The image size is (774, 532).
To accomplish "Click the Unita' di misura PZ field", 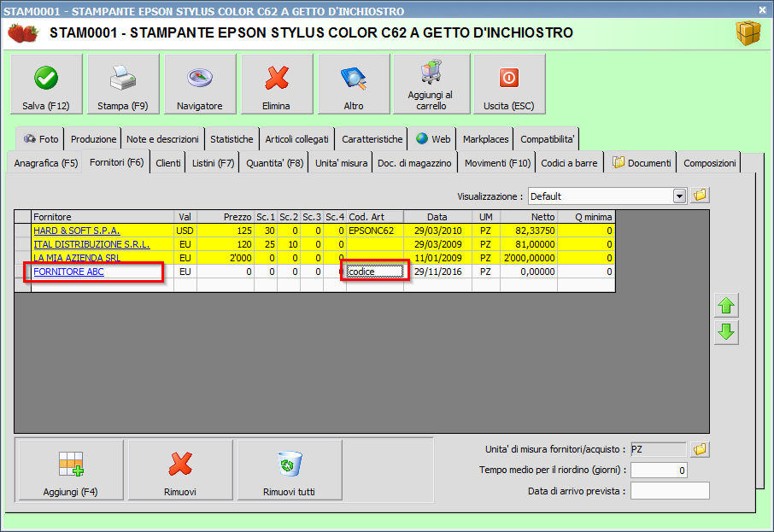I will 659,449.
